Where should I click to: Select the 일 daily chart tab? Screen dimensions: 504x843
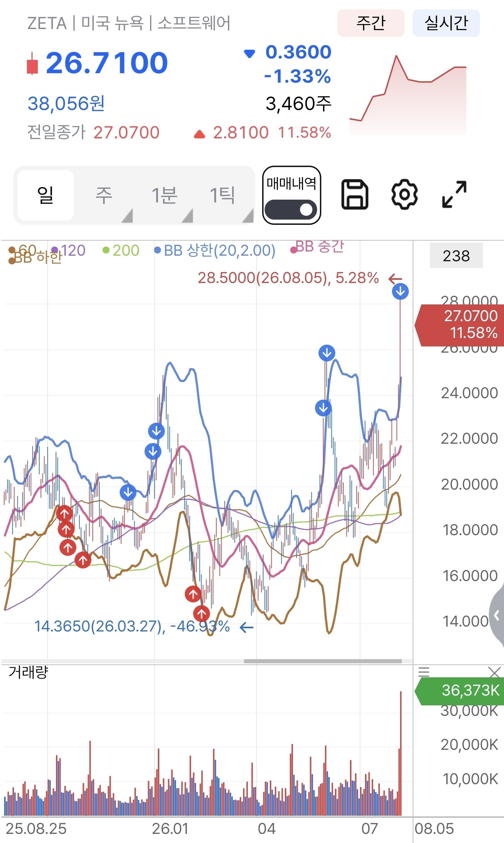45,195
